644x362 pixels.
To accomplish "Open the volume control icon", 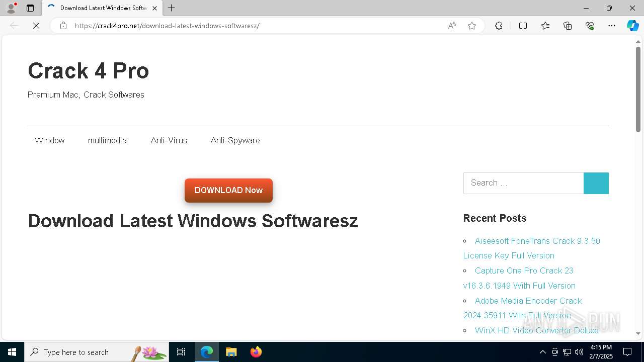I will [579, 352].
